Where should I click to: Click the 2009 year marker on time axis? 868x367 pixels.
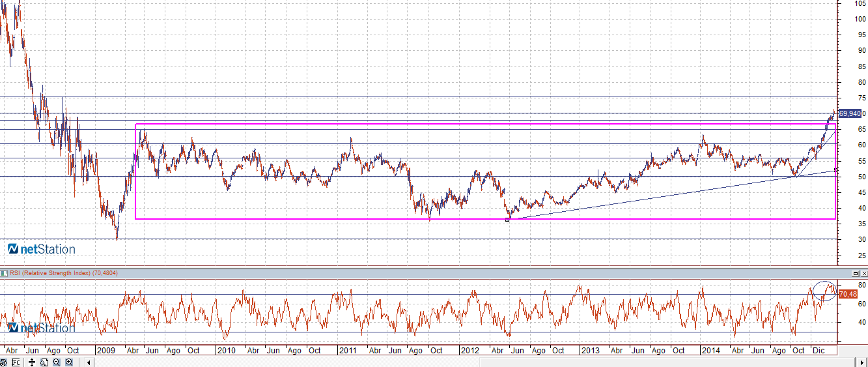pos(105,351)
